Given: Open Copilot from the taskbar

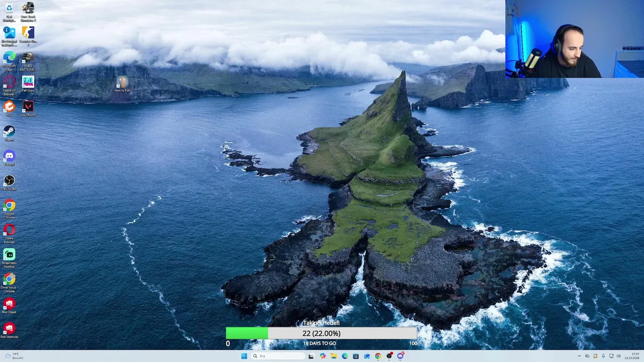Looking at the screenshot, I should point(323,356).
